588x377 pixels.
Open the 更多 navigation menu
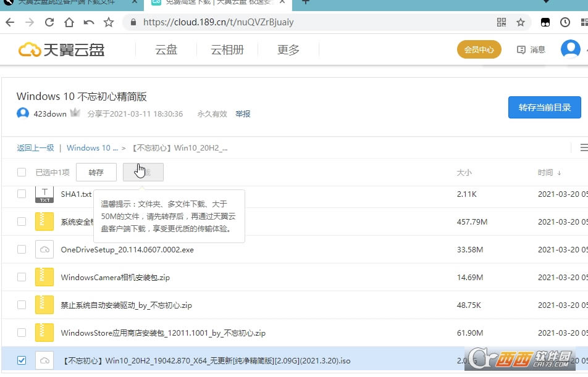[288, 50]
